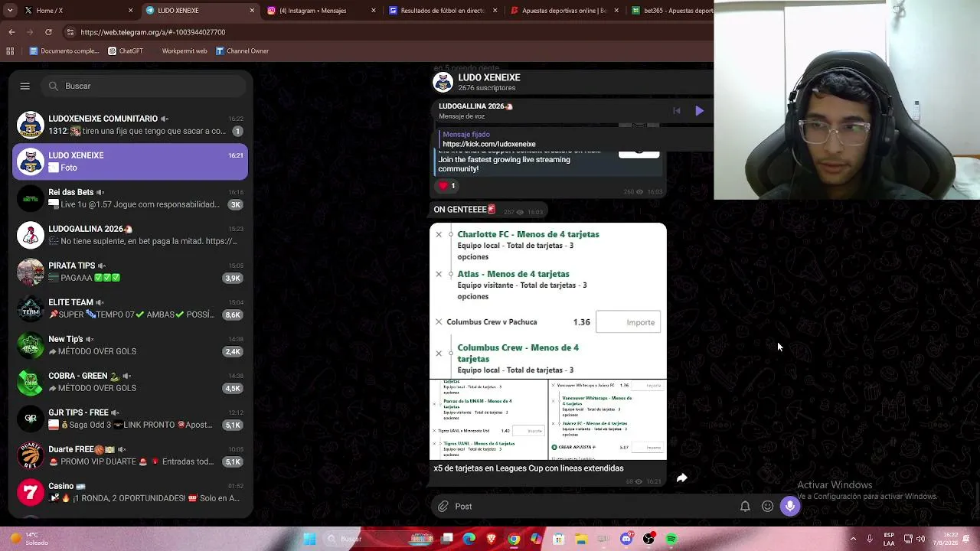This screenshot has height=551, width=980.
Task: Go back to the previous page
Action: (x=11, y=32)
